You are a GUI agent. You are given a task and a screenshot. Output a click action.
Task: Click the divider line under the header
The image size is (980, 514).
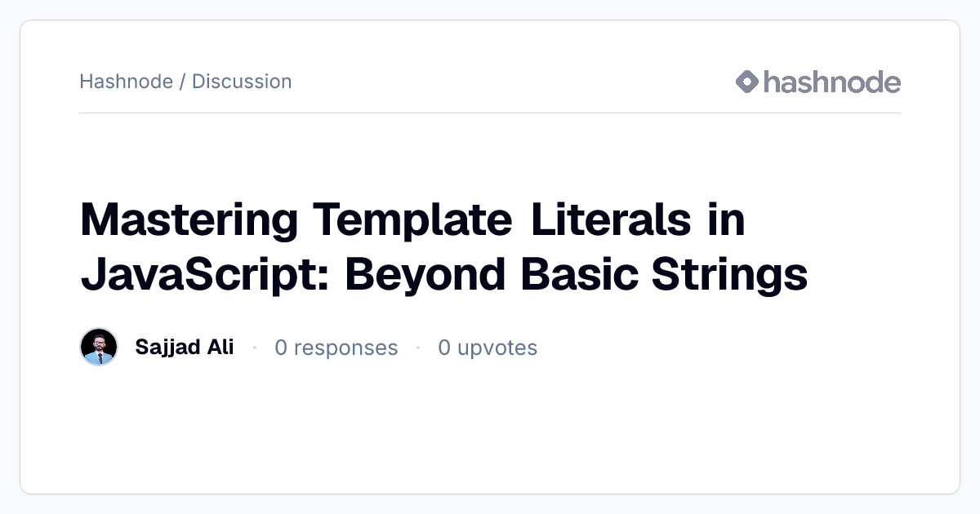(490, 113)
